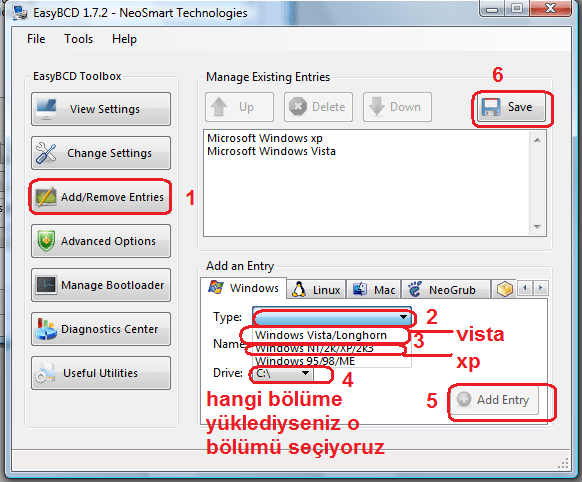Open the Useful Utilities section
The width and height of the screenshot is (582, 482).
[x=101, y=373]
